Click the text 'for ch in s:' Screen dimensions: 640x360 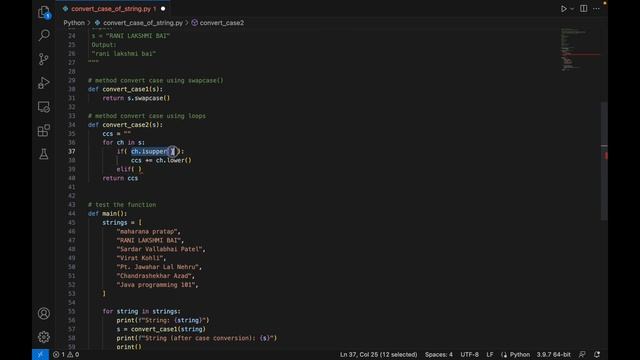pos(124,142)
